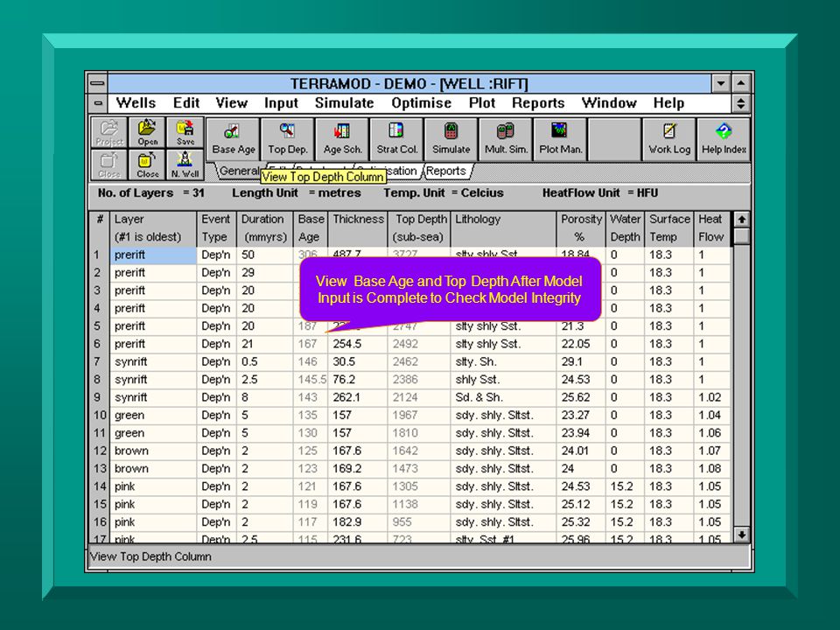Run the Simulate toolbar button

pyautogui.click(x=451, y=139)
